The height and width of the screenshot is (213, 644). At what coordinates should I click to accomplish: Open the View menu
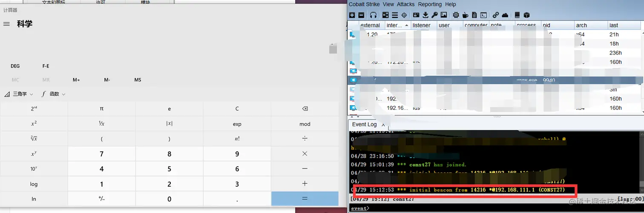pyautogui.click(x=388, y=4)
